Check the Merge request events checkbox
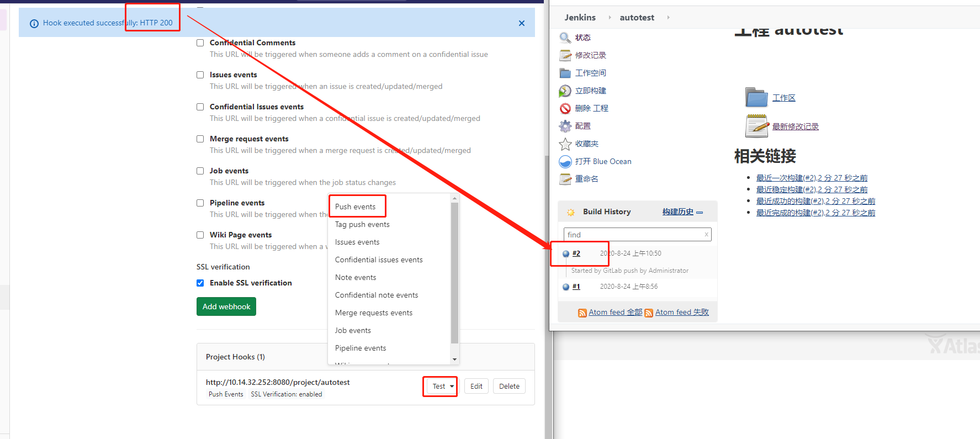 click(x=200, y=139)
